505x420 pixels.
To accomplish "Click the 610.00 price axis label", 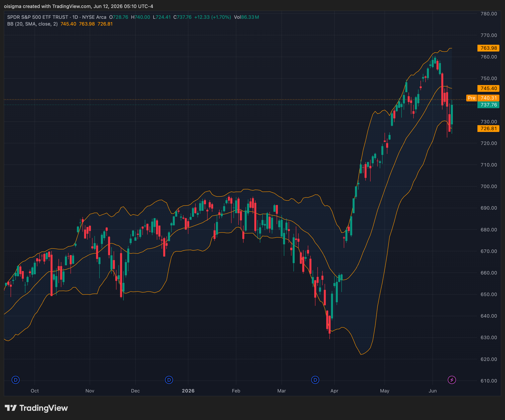I will (x=489, y=381).
